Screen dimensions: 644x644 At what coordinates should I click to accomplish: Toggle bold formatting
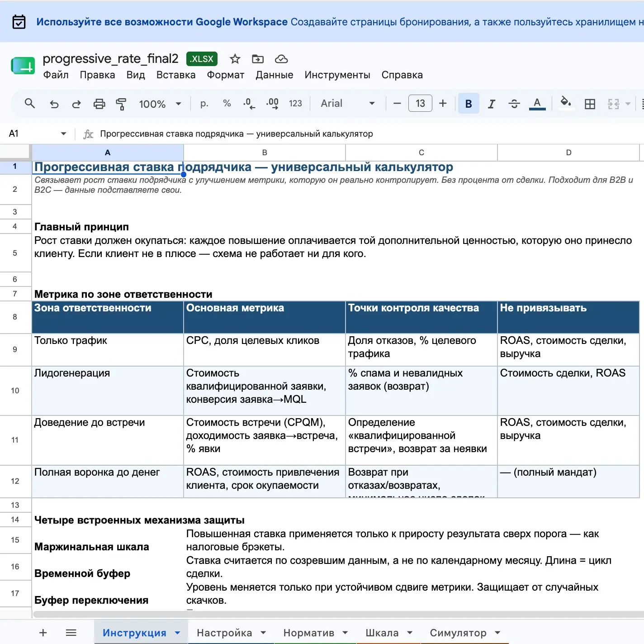coord(469,104)
